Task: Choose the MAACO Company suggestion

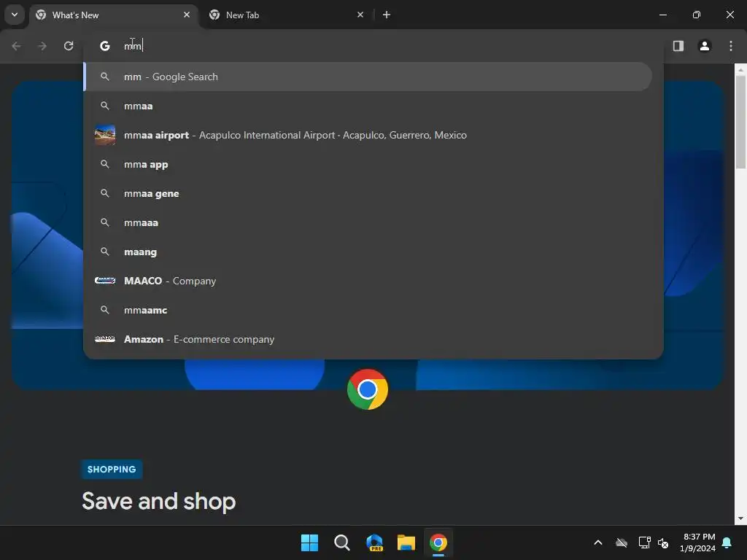Action: [368, 281]
